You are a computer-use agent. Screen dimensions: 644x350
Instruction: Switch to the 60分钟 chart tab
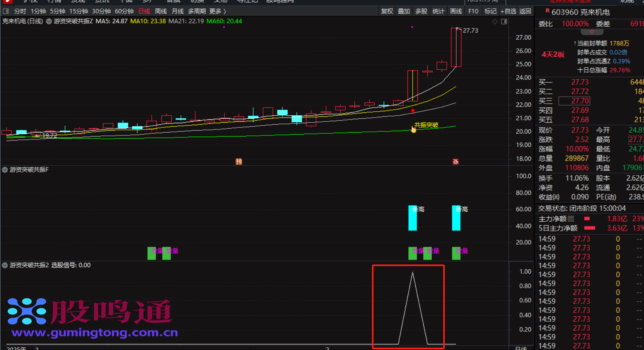pos(124,11)
